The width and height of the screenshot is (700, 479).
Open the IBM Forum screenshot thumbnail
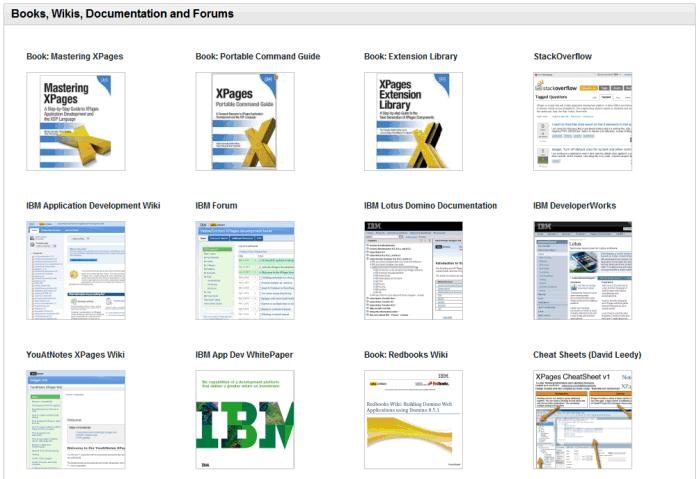(245, 271)
